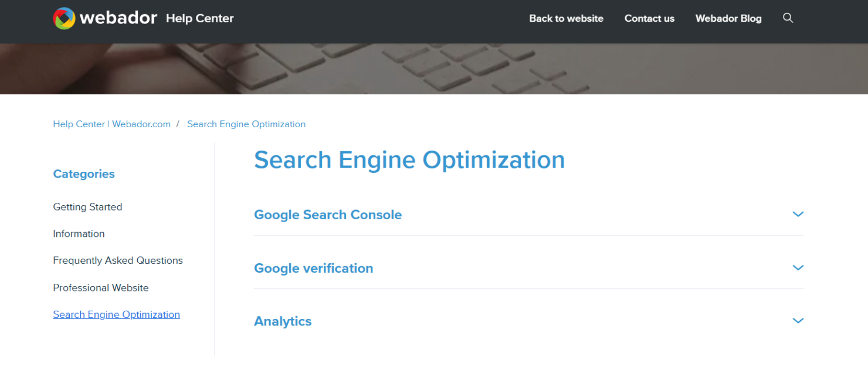Open the Professional Website category
The image size is (868, 377).
click(101, 287)
